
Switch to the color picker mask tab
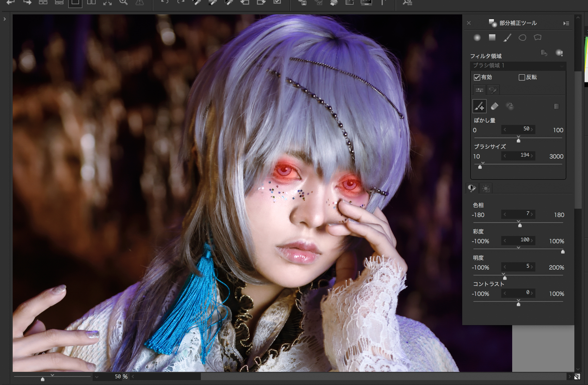493,90
